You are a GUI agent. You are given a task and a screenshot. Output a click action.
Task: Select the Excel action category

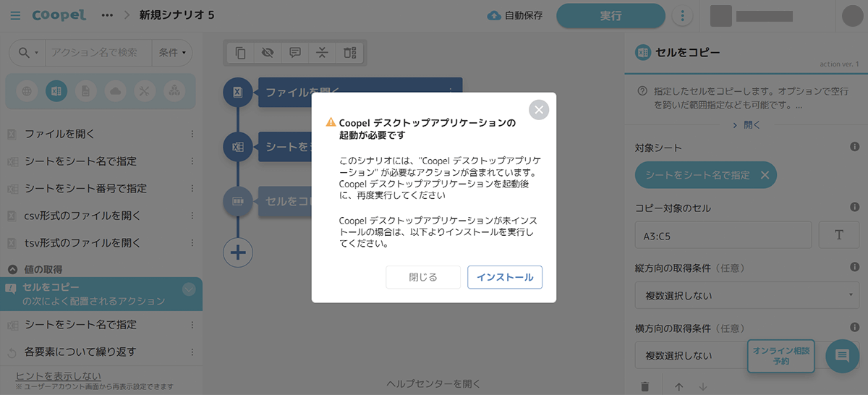[x=56, y=91]
